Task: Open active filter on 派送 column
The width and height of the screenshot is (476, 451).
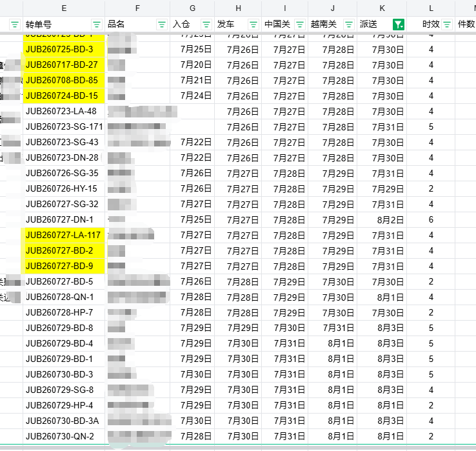Action: point(399,25)
